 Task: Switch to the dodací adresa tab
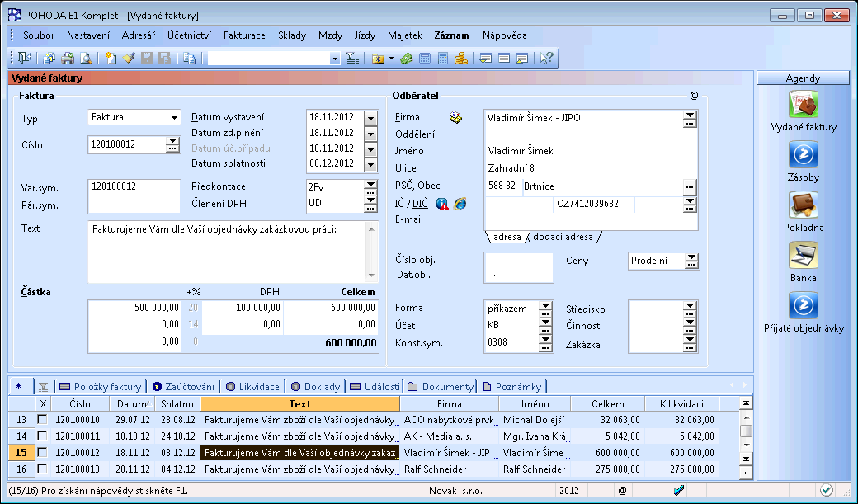point(563,237)
